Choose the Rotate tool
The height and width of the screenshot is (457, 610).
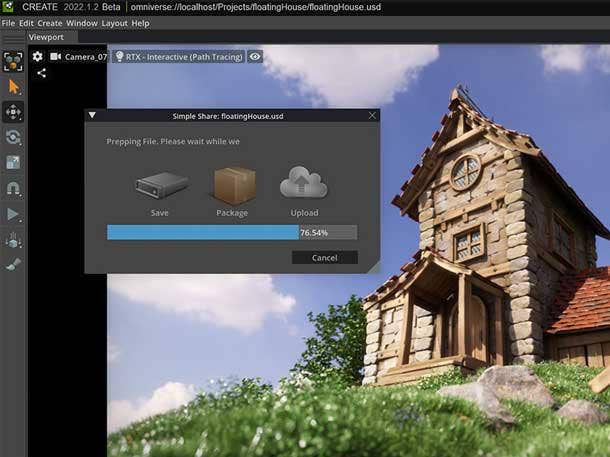[x=13, y=137]
